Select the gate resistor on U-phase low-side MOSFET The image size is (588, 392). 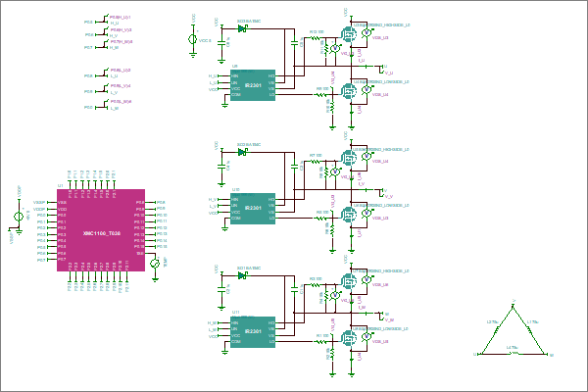[x=321, y=94]
